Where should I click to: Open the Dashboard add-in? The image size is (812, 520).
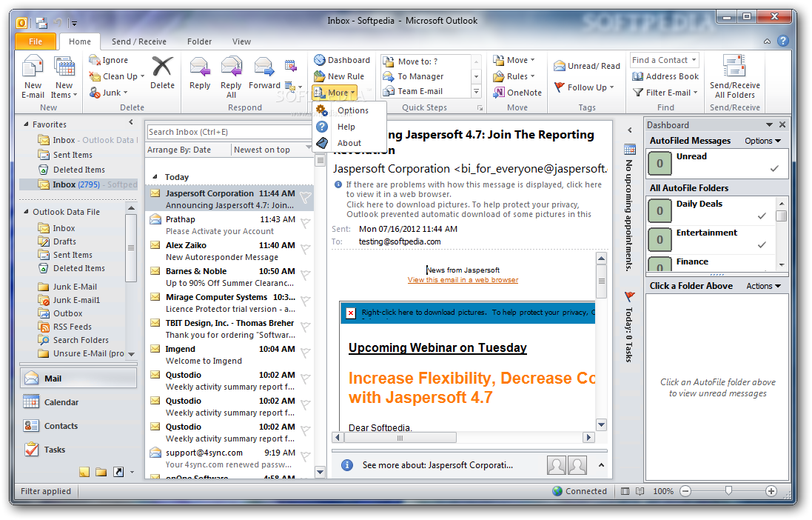(x=342, y=60)
